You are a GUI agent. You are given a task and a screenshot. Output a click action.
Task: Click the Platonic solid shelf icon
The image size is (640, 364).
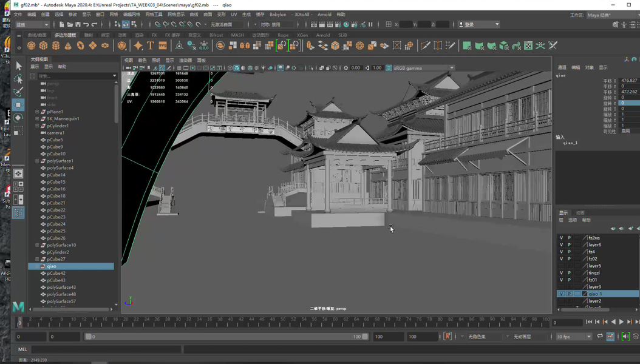point(121,45)
